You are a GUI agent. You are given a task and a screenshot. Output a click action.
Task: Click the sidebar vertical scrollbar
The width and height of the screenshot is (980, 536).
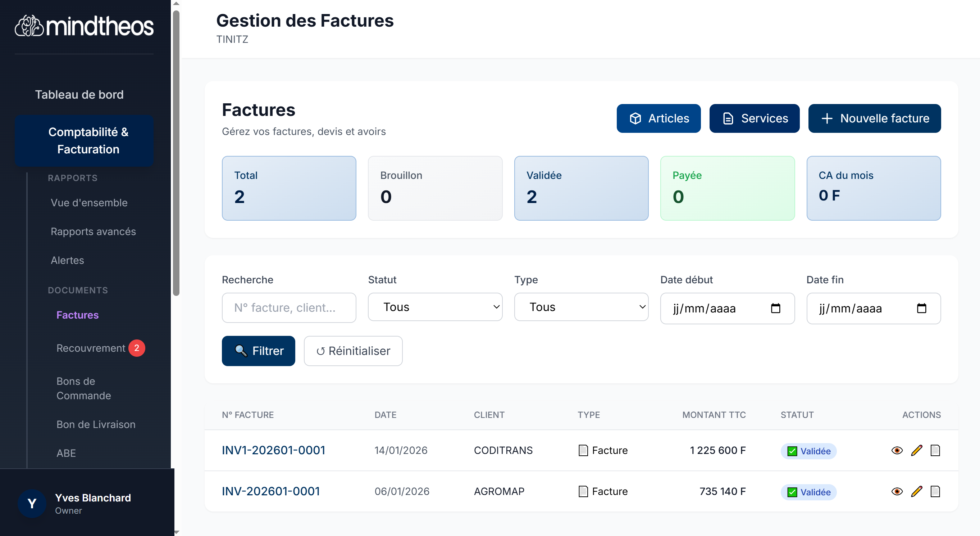tap(176, 152)
